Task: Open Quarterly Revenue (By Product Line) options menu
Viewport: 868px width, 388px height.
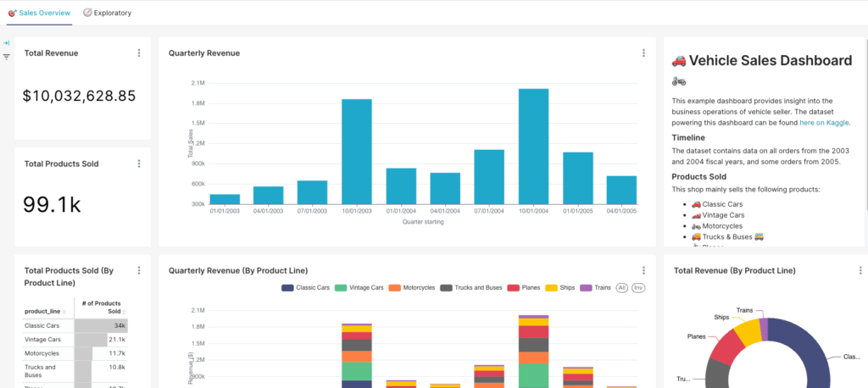Action: coord(643,270)
